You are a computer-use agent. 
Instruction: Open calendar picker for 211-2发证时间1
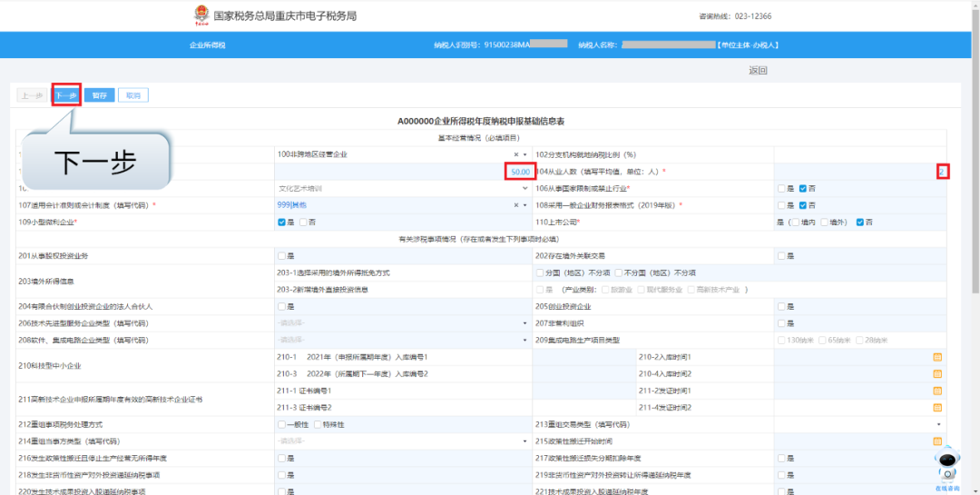(x=936, y=391)
